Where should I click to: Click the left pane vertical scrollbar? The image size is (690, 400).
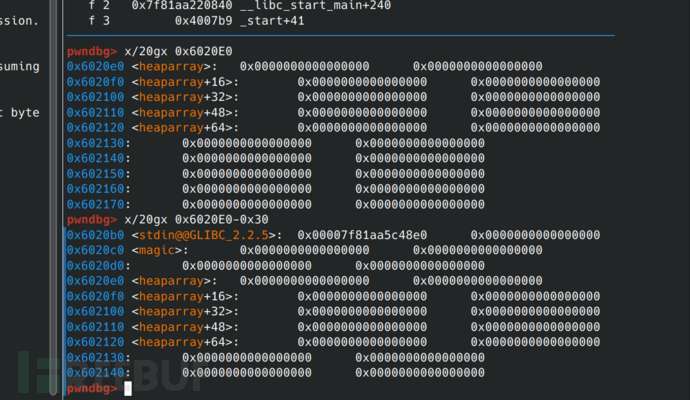53,198
